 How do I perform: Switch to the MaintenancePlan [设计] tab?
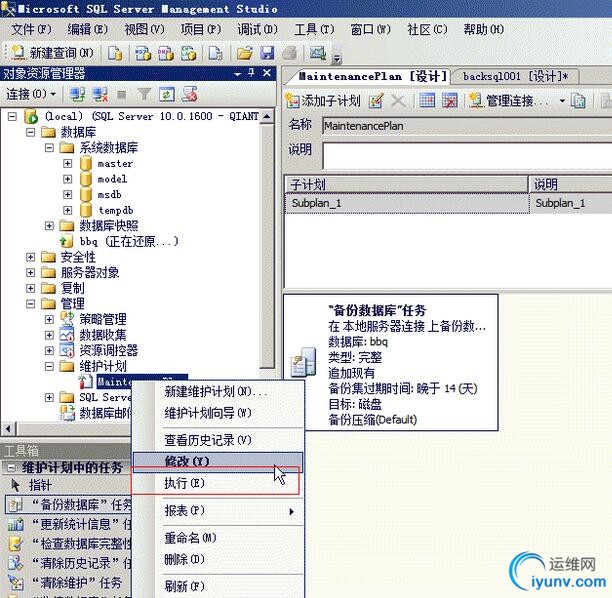(x=372, y=76)
